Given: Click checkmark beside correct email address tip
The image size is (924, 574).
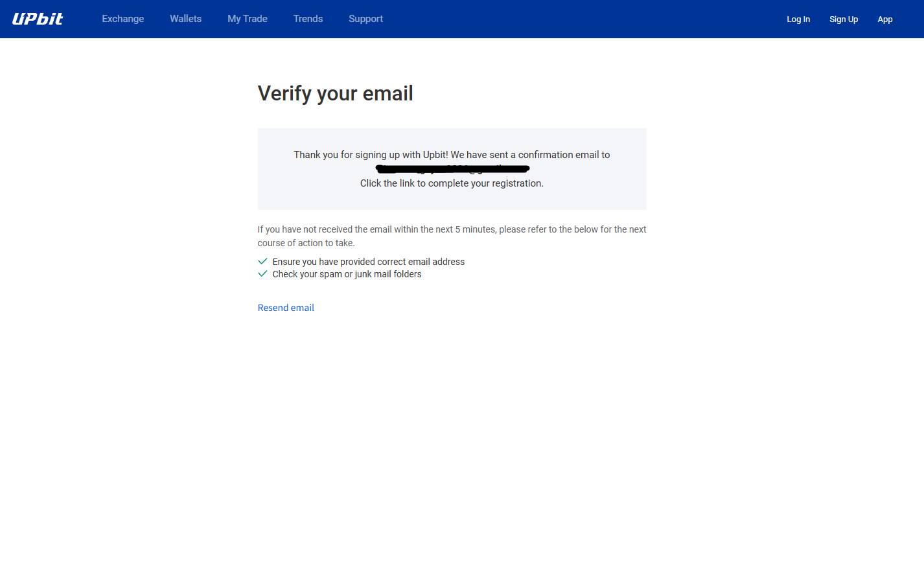Looking at the screenshot, I should click(x=262, y=261).
